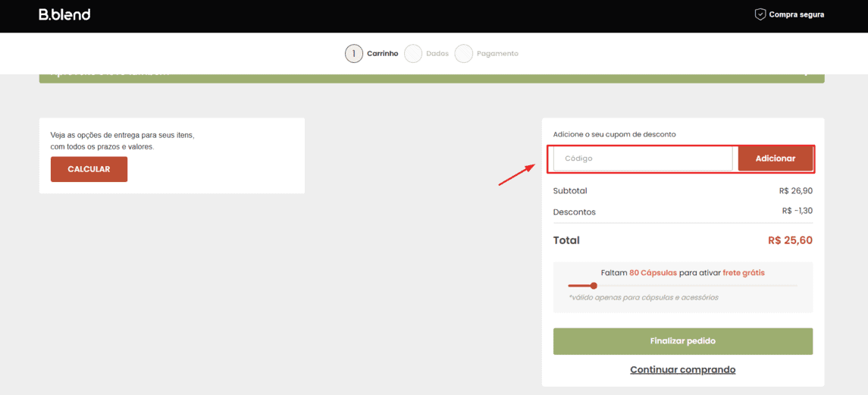Click the '*válido apenas para cápsulas e acessórios' note
The image size is (868, 395).
tap(644, 297)
